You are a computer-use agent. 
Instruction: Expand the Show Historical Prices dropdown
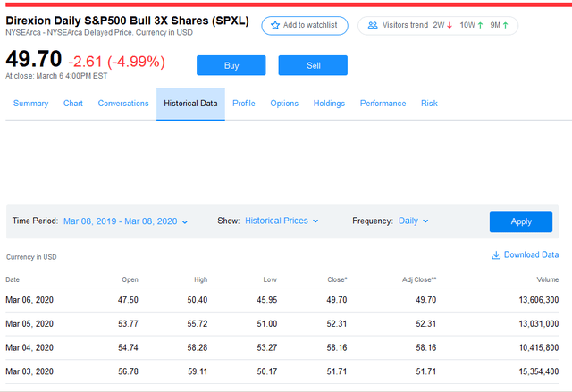[282, 221]
